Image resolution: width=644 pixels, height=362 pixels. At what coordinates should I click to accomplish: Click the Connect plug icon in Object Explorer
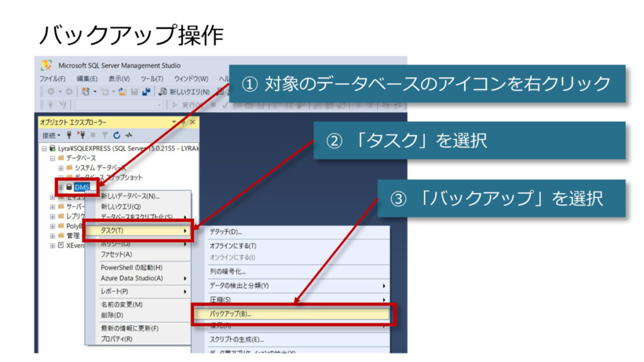(x=68, y=135)
